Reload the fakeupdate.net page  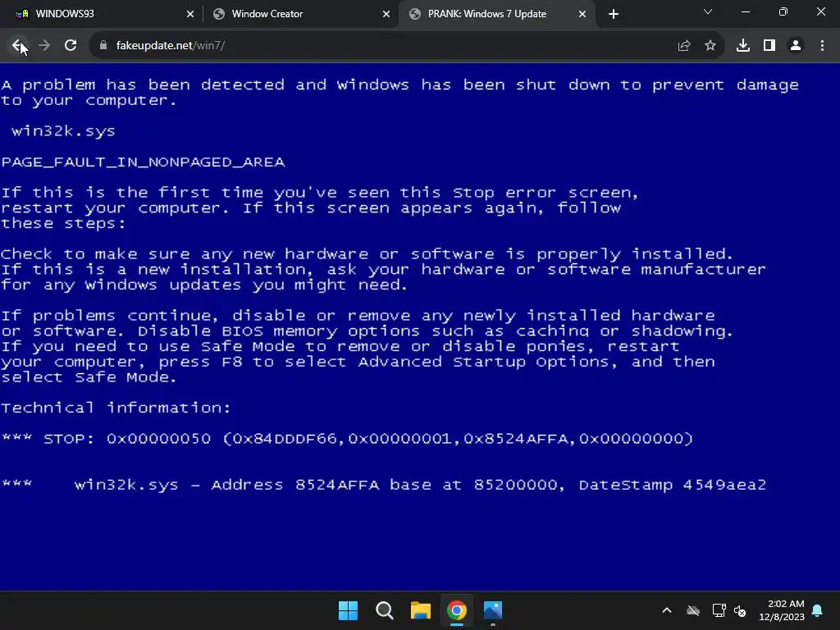pyautogui.click(x=71, y=46)
